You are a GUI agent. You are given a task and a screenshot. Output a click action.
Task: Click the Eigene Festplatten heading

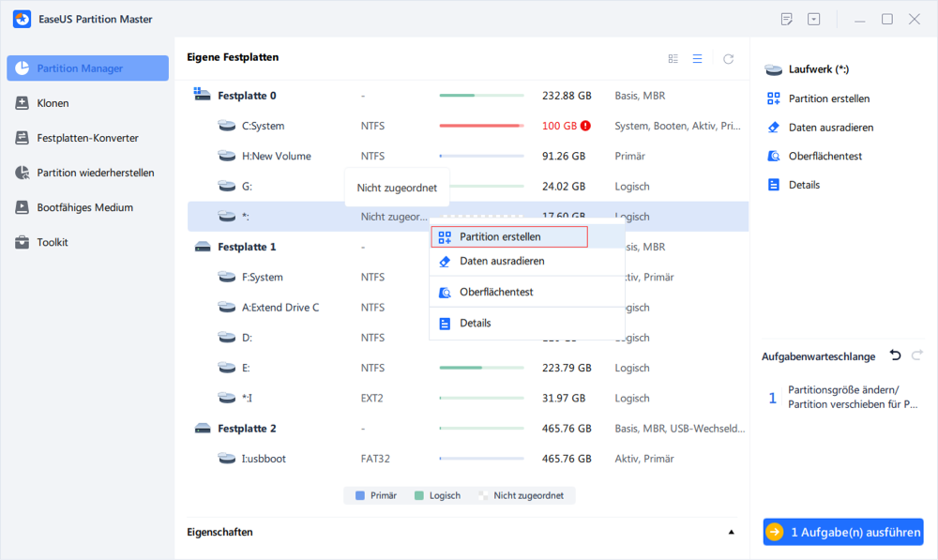click(x=233, y=57)
